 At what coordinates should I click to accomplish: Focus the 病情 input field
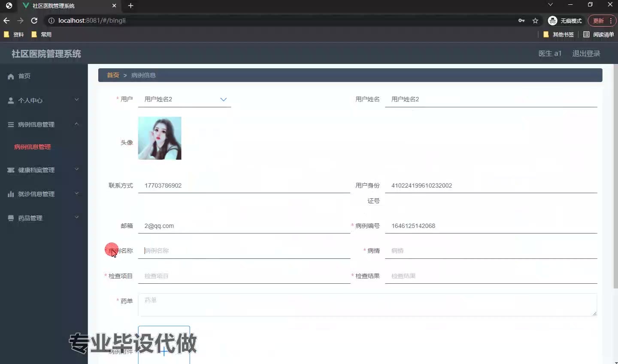coord(491,251)
